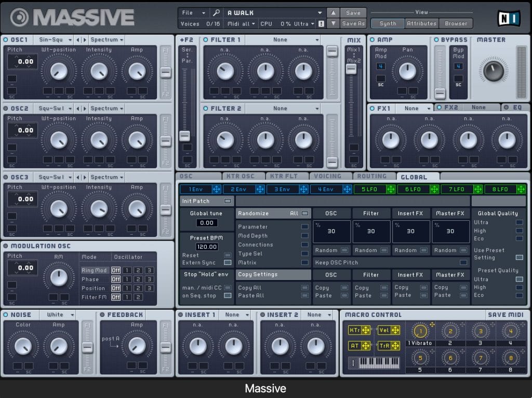Toggle the Noise power button
Image resolution: width=532 pixels, height=398 pixels.
[6, 315]
